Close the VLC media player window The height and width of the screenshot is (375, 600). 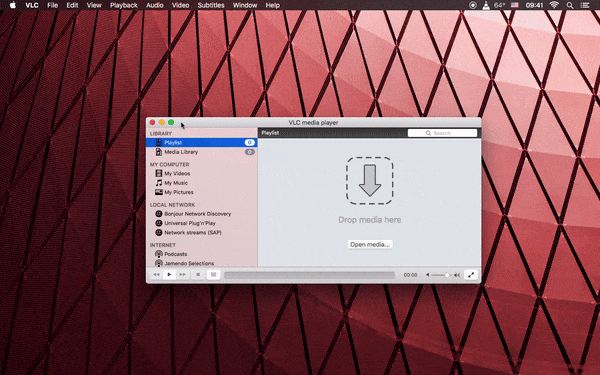[x=152, y=122]
